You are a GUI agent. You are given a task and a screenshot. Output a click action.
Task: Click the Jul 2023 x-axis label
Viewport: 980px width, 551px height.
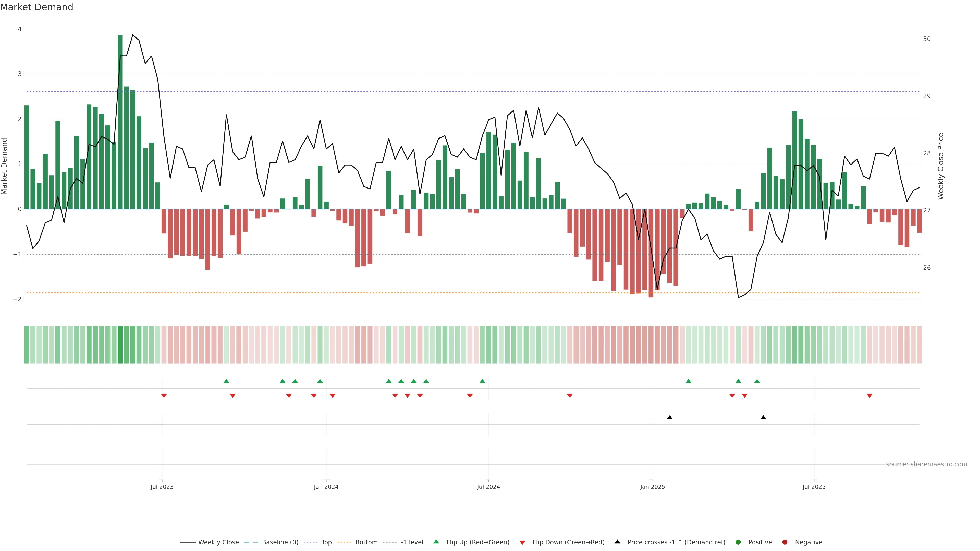pos(162,487)
